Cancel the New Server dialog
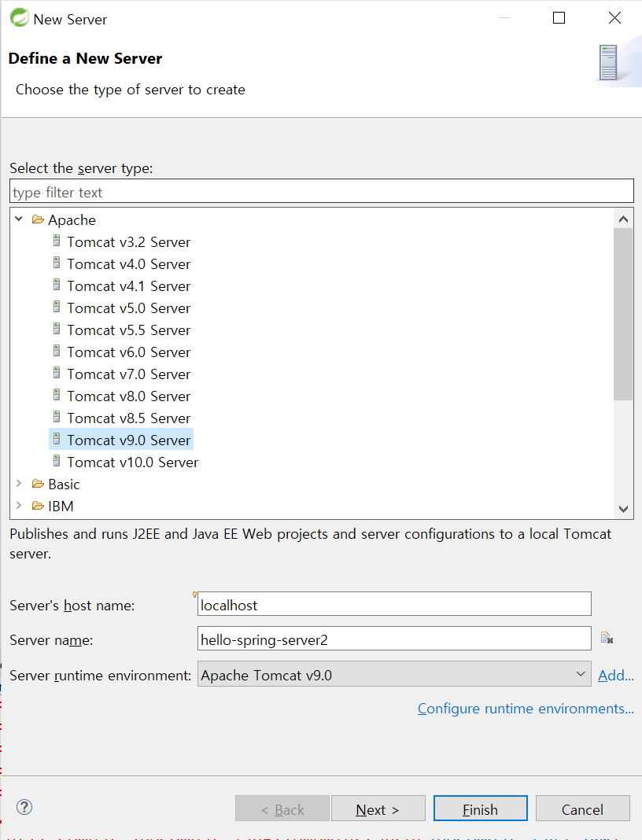Screen dimensions: 642x840 coord(582,809)
